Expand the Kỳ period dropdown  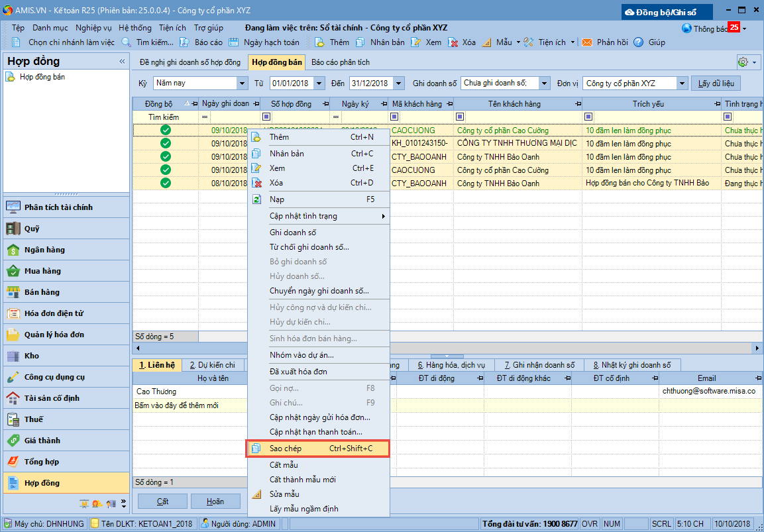(242, 83)
